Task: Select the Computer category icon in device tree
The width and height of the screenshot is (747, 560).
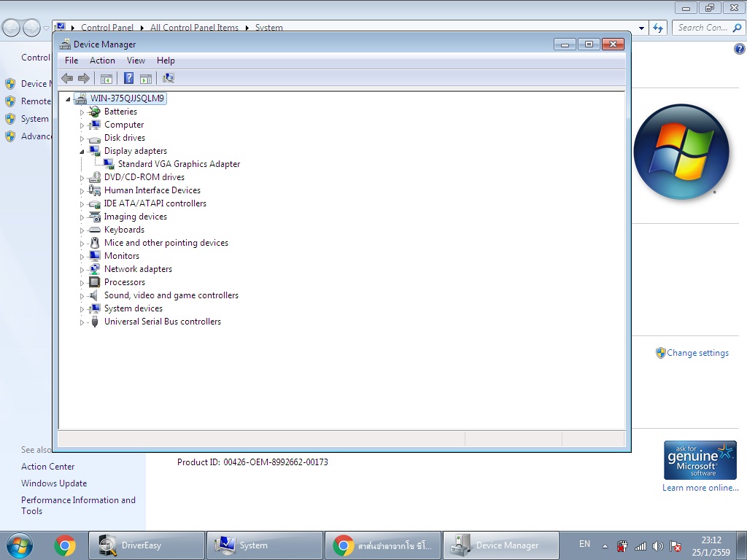Action: pos(95,125)
